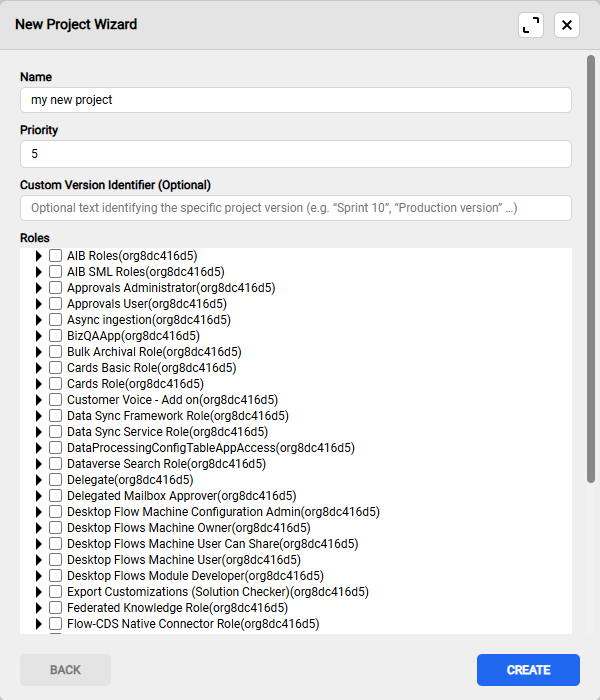Expand the AIB SML Roles tree node
Image resolution: width=600 pixels, height=700 pixels.
coord(39,272)
